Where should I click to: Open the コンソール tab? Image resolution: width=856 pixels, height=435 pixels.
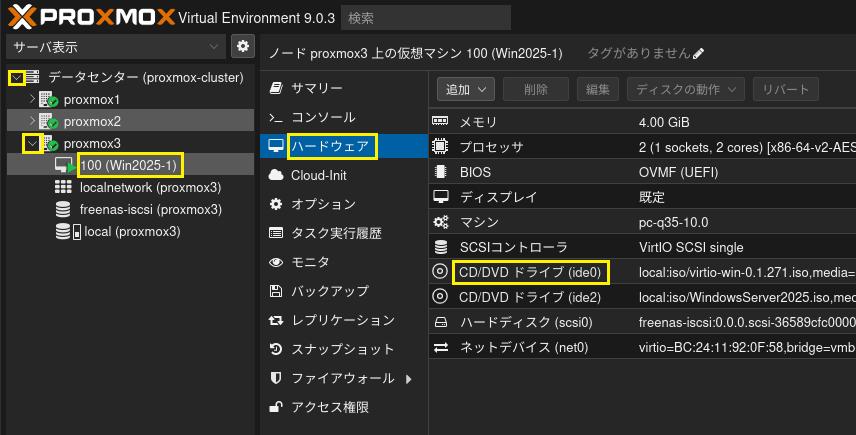344,117
